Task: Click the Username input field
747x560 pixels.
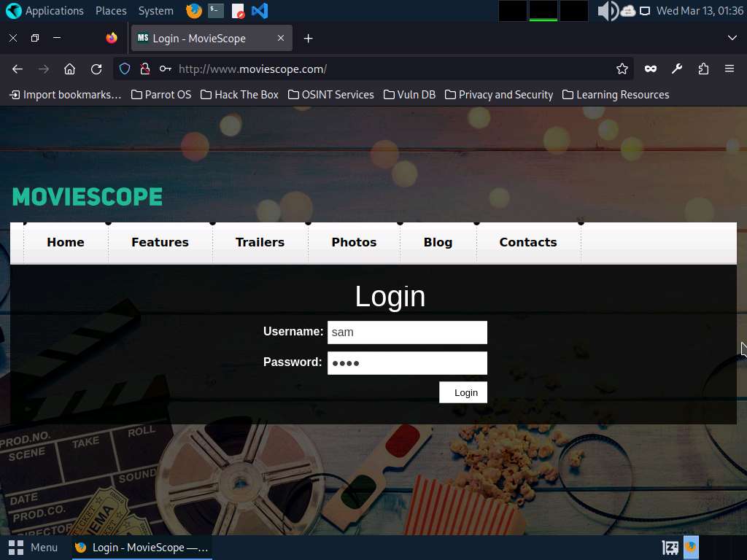Action: point(407,332)
